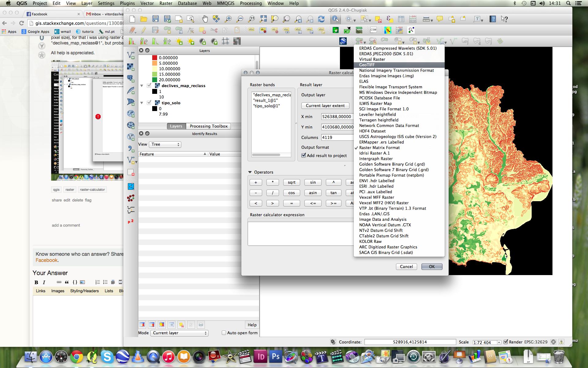This screenshot has height=368, width=588.
Task: Click the Zoom Full extent icon
Action: click(263, 19)
